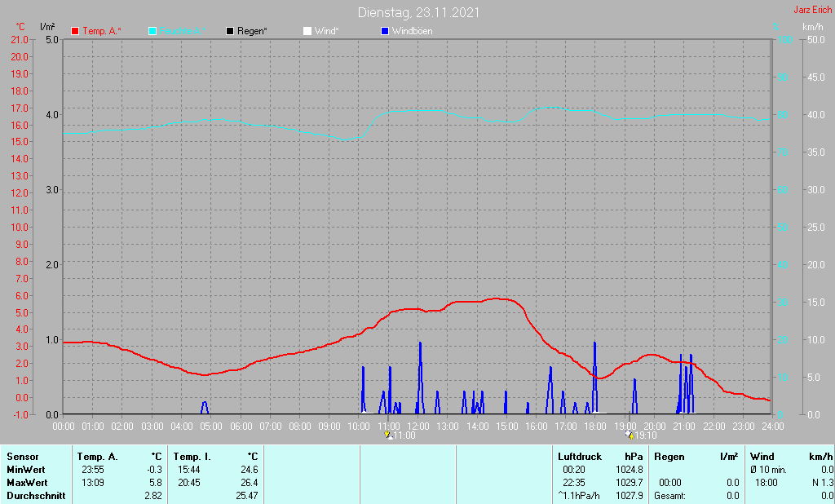This screenshot has height=504, width=835.
Task: Click the '23:55' minimum temperature time
Action: coord(93,470)
